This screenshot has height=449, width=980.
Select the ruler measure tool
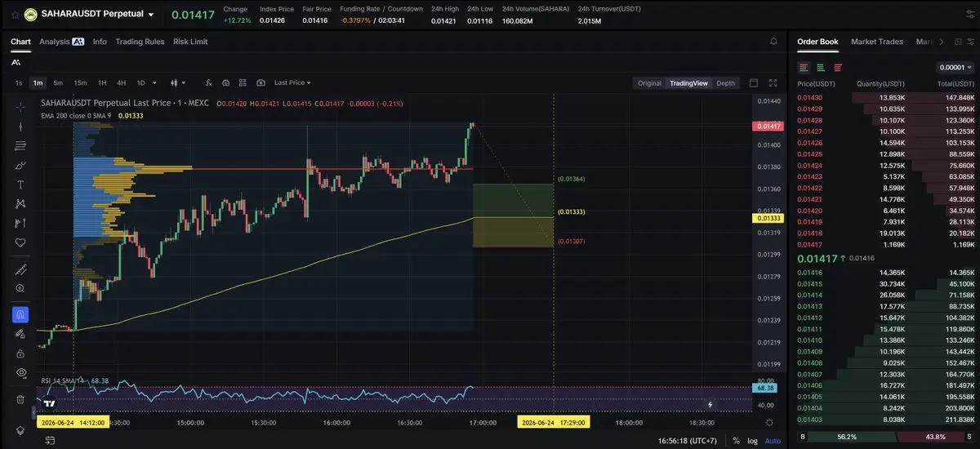point(20,269)
